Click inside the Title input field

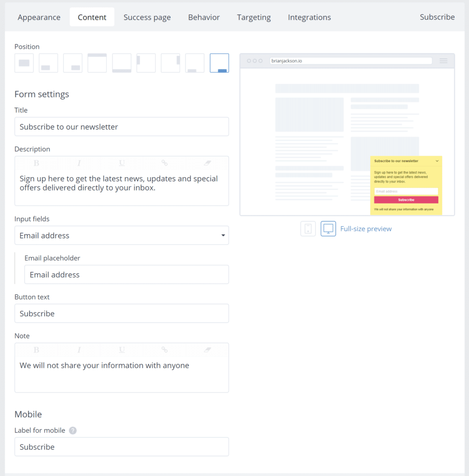[122, 126]
